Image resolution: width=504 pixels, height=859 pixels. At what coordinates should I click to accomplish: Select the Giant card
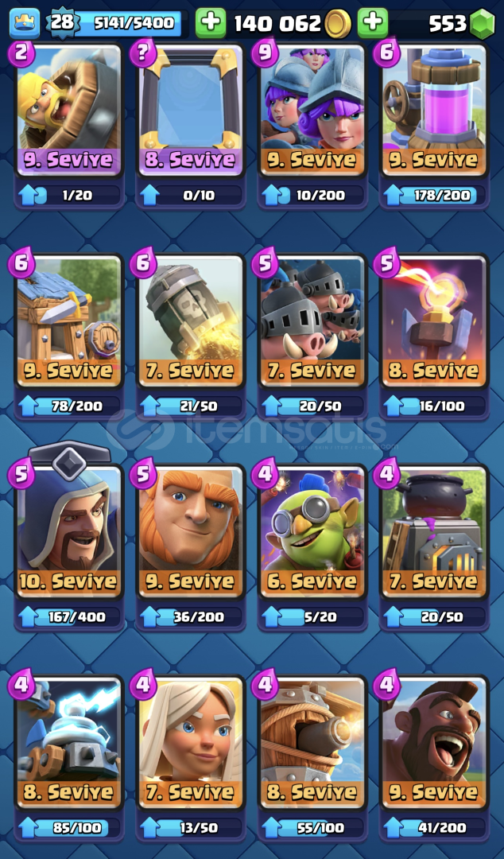tap(190, 532)
